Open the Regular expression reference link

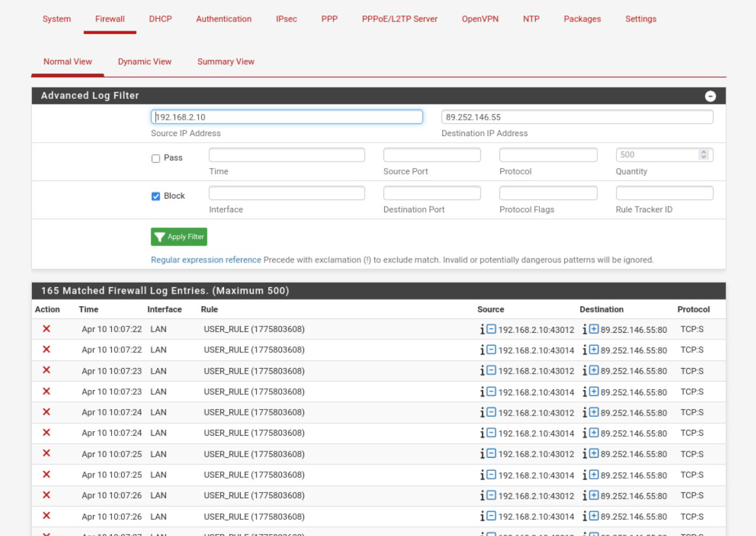[x=206, y=260]
